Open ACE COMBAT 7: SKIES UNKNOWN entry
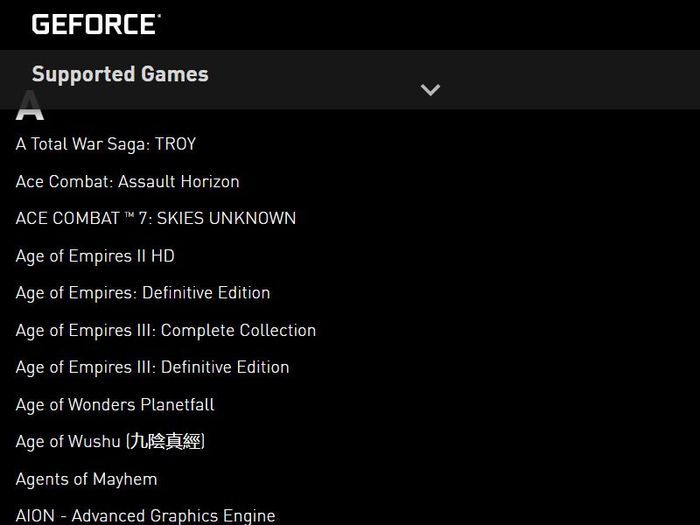 tap(155, 218)
